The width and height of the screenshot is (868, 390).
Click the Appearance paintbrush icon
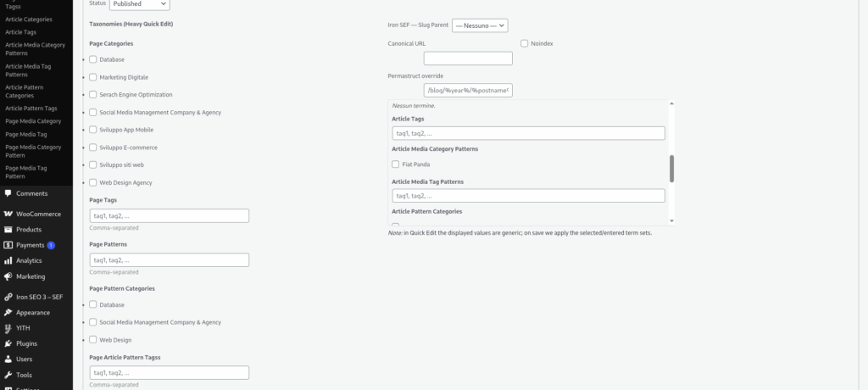click(x=8, y=313)
